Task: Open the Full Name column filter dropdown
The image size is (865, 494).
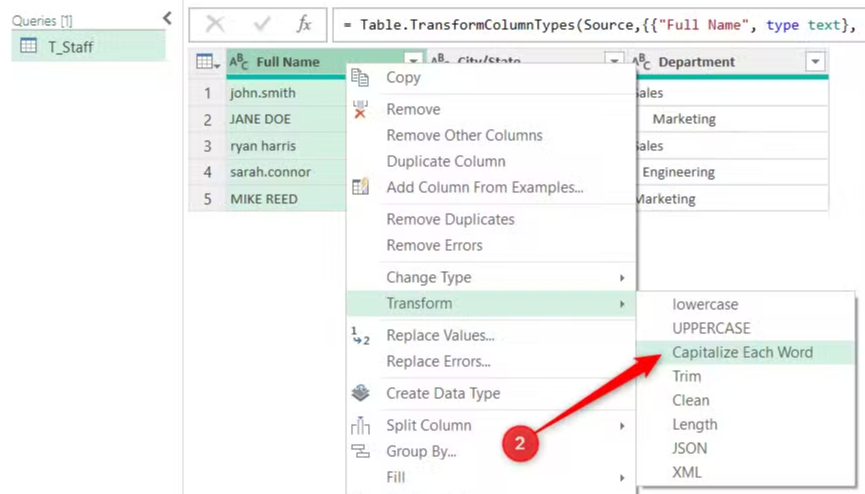Action: click(413, 61)
